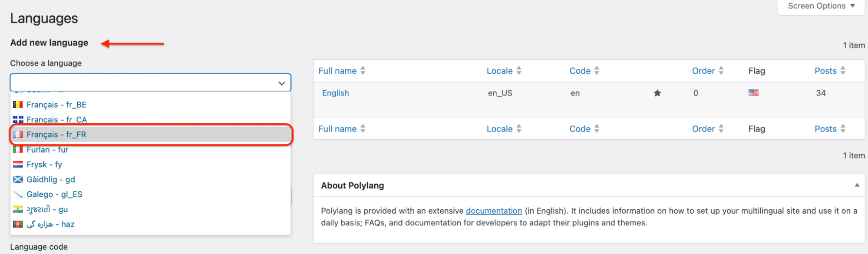The height and width of the screenshot is (254, 868).
Task: Click the Indian flag next to gu
Action: tap(18, 209)
